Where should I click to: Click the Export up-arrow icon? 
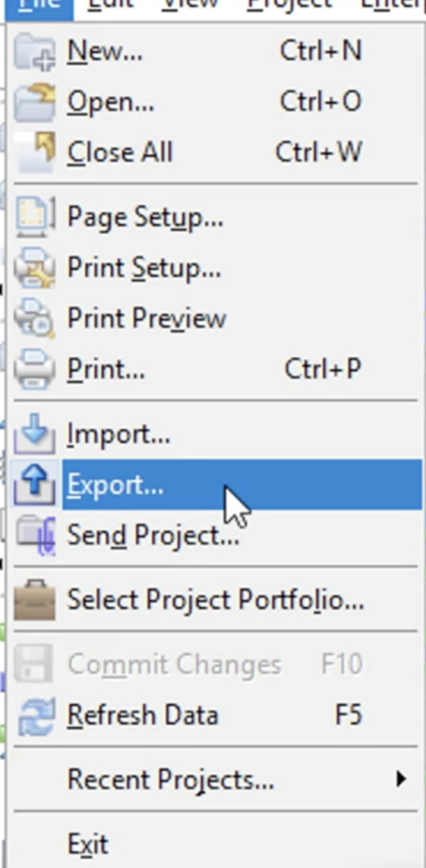[x=35, y=485]
